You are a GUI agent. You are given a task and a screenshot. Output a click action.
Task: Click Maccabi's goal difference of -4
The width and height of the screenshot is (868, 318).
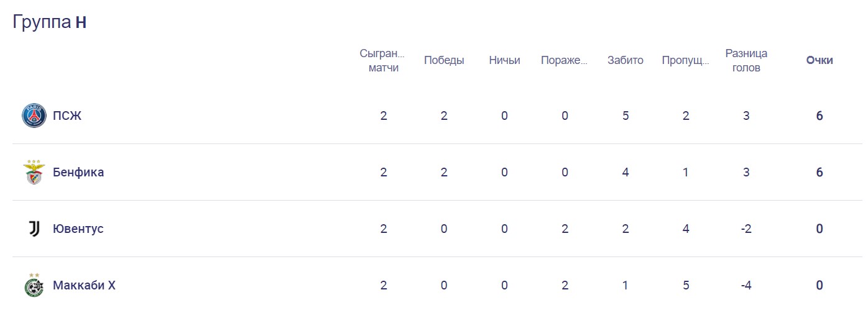pos(746,286)
